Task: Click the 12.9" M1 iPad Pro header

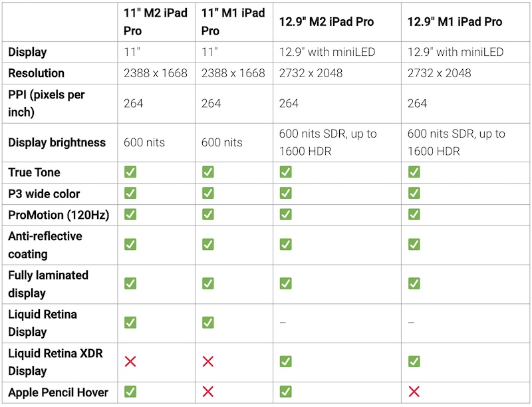Action: pos(454,22)
